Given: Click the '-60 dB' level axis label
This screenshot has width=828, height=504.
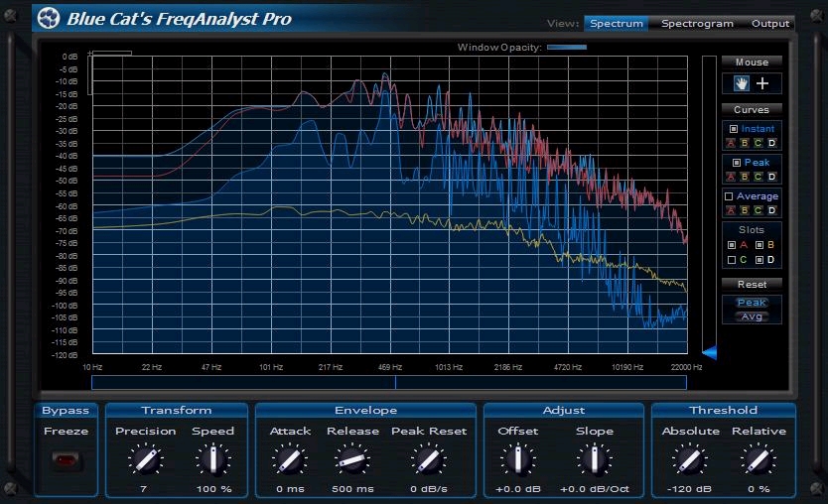Looking at the screenshot, I should coord(68,205).
